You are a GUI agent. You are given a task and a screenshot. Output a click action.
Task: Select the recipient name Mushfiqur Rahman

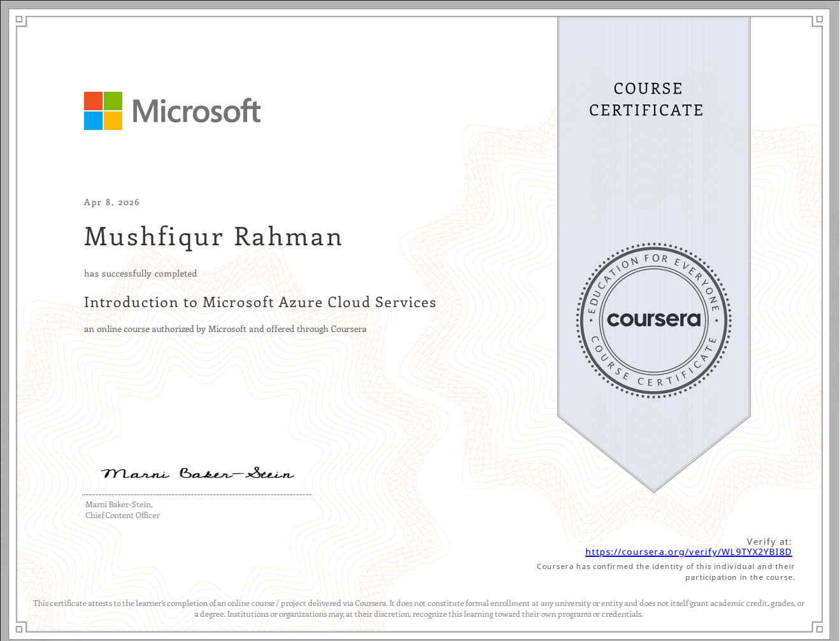coord(213,237)
